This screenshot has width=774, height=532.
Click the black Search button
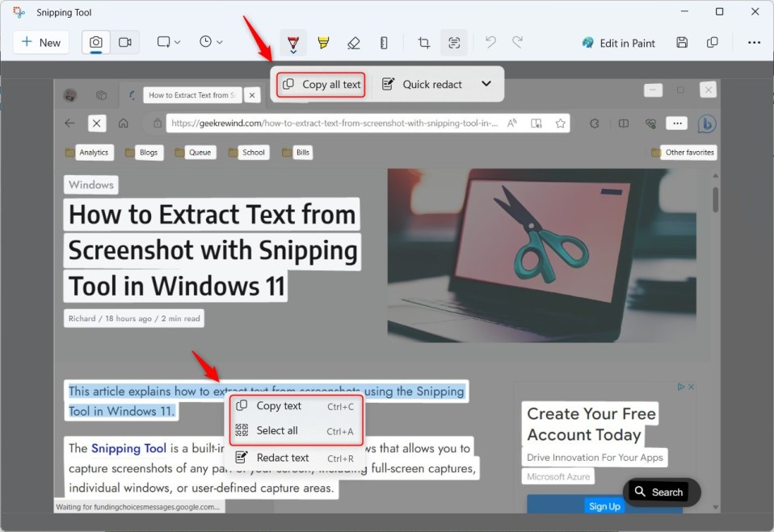pyautogui.click(x=662, y=492)
